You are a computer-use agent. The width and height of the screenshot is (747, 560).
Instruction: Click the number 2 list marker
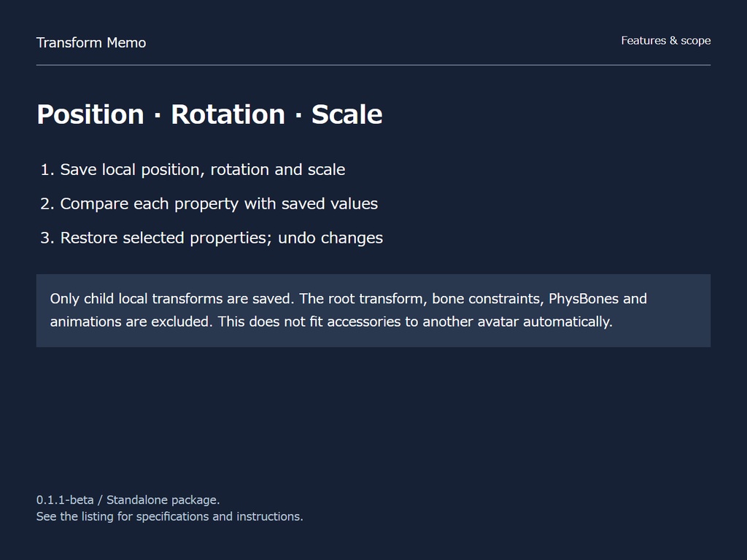47,204
